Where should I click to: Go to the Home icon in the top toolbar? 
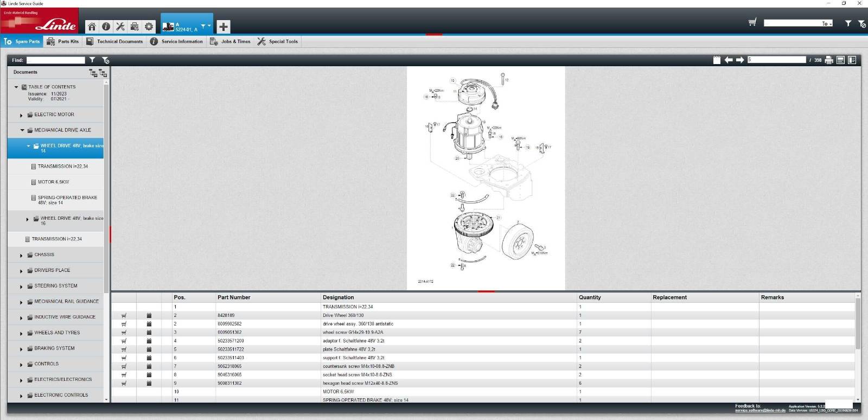pyautogui.click(x=92, y=27)
